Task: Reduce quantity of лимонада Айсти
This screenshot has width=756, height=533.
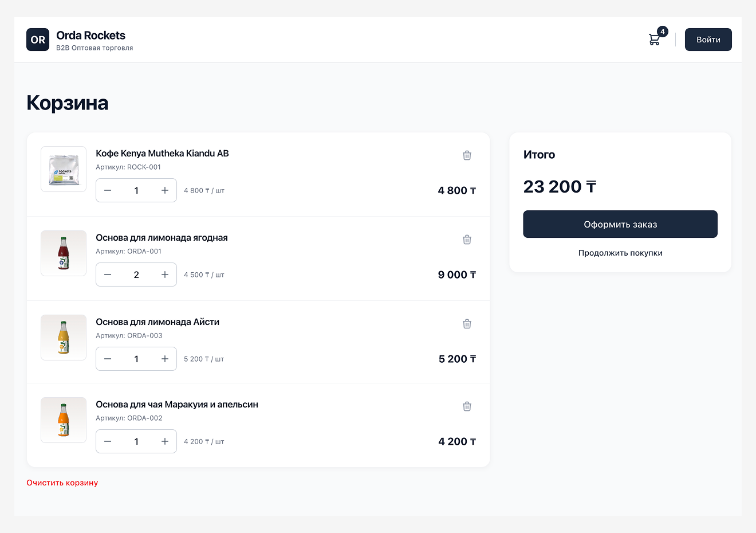Action: pyautogui.click(x=108, y=359)
